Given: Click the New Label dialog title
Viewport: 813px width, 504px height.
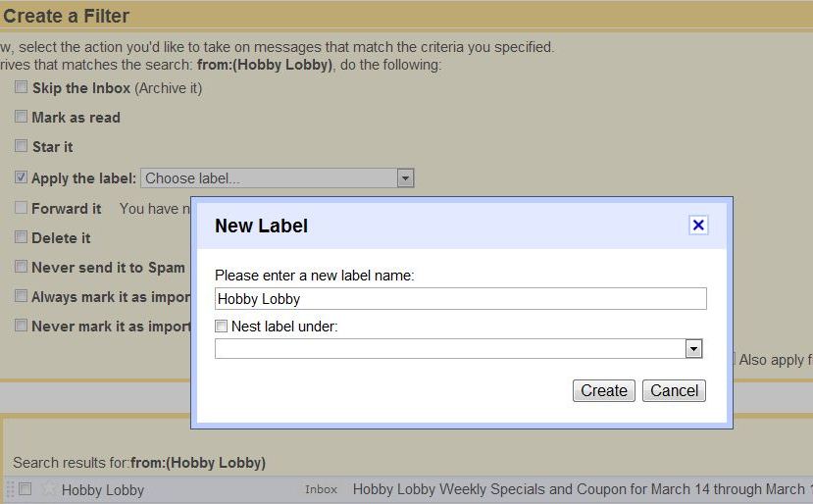Looking at the screenshot, I should coord(261,227).
